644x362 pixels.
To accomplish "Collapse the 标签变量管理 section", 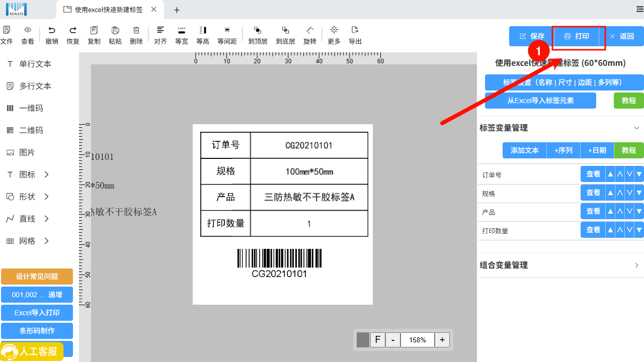I will click(636, 128).
